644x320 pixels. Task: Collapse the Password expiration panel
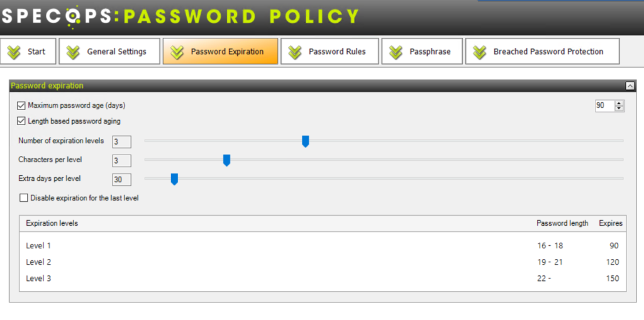point(629,86)
